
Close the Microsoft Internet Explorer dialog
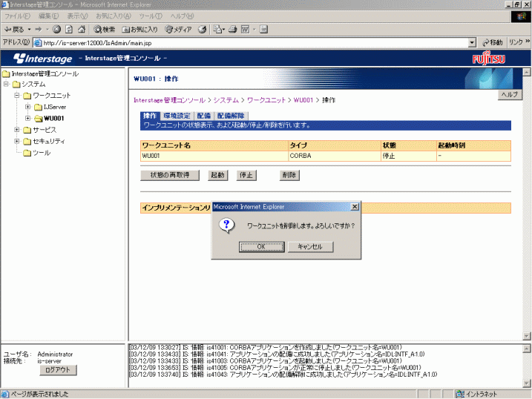(355, 206)
